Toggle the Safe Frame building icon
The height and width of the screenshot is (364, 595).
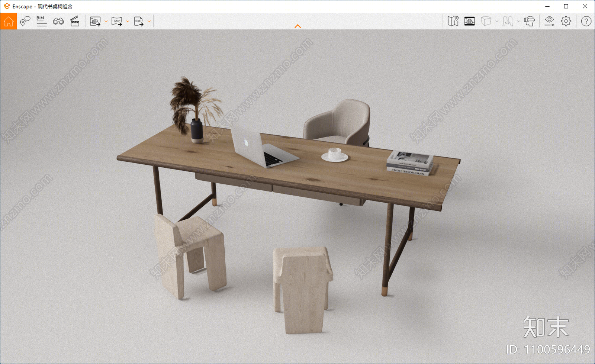(x=469, y=21)
